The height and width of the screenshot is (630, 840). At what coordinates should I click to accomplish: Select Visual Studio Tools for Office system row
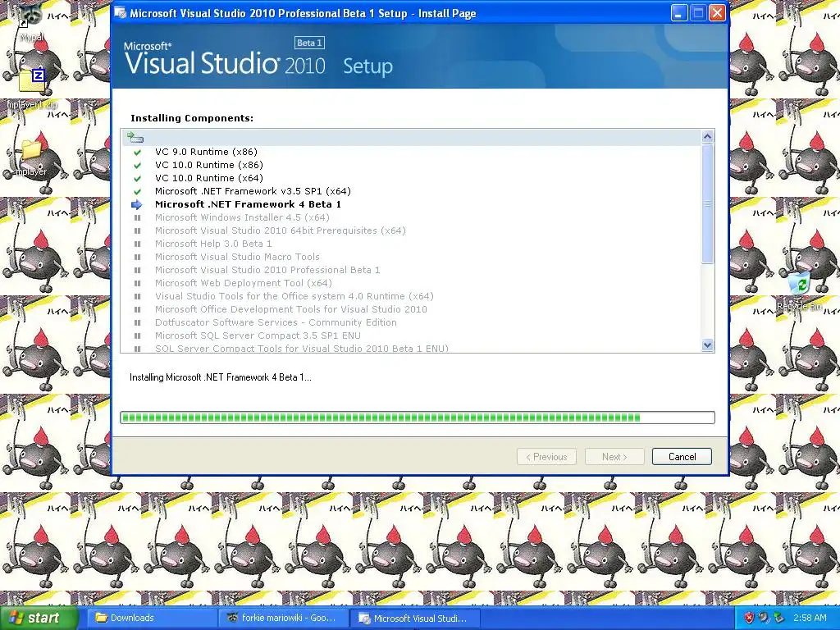(x=294, y=296)
